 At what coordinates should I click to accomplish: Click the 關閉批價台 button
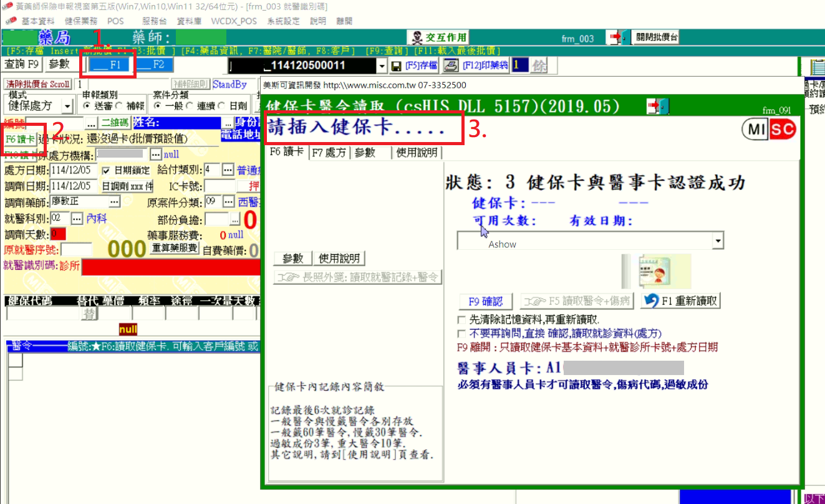[656, 37]
